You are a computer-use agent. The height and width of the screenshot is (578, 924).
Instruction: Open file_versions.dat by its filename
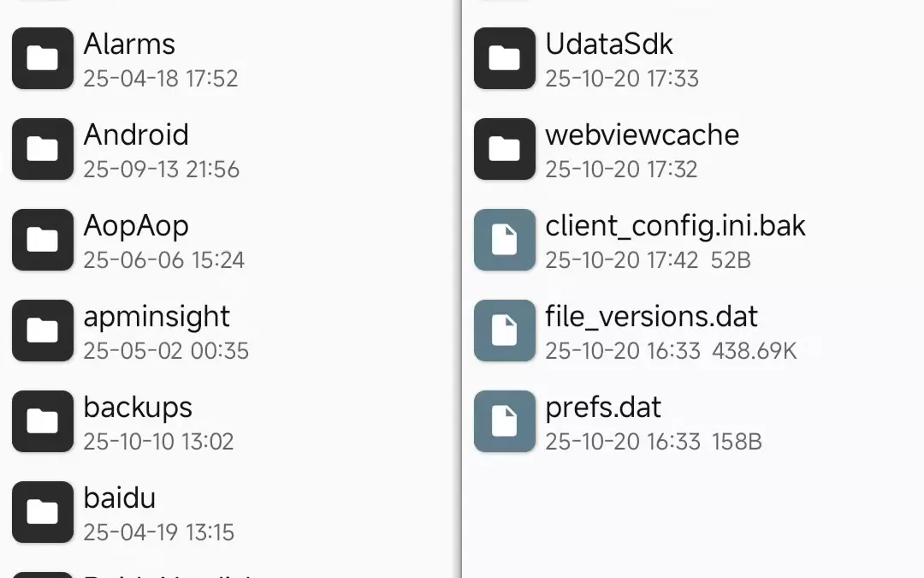click(651, 317)
